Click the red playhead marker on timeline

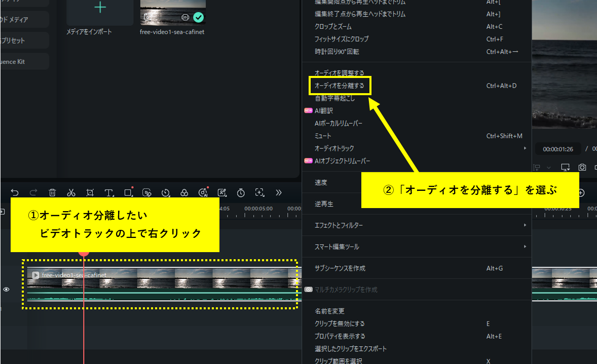(x=84, y=252)
